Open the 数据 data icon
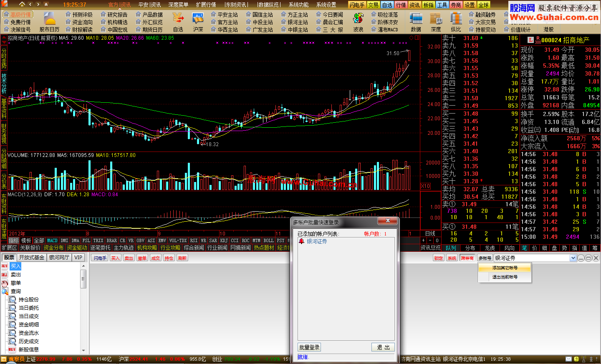This screenshot has height=364, width=601. point(416,22)
